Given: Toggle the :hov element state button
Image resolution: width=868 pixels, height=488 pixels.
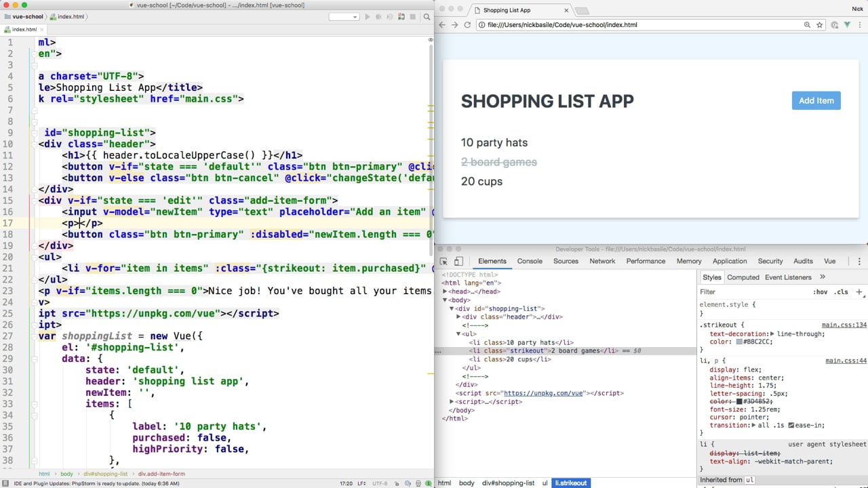Looking at the screenshot, I should click(x=820, y=292).
